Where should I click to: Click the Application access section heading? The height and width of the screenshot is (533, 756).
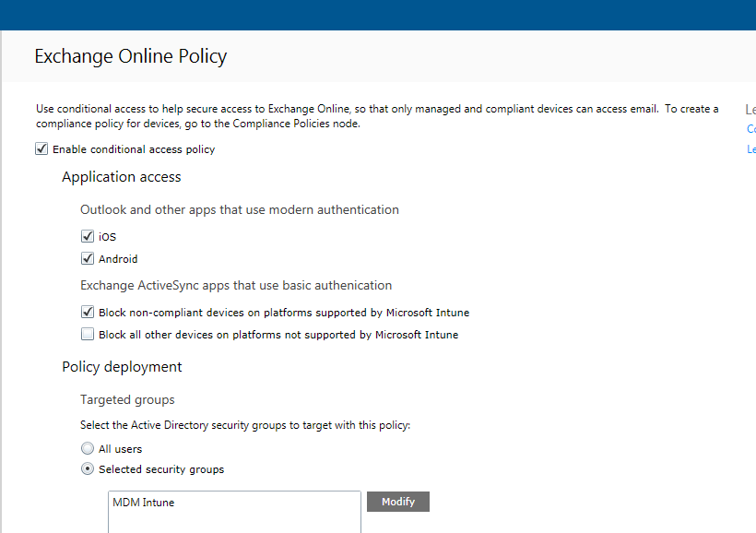[x=121, y=177]
